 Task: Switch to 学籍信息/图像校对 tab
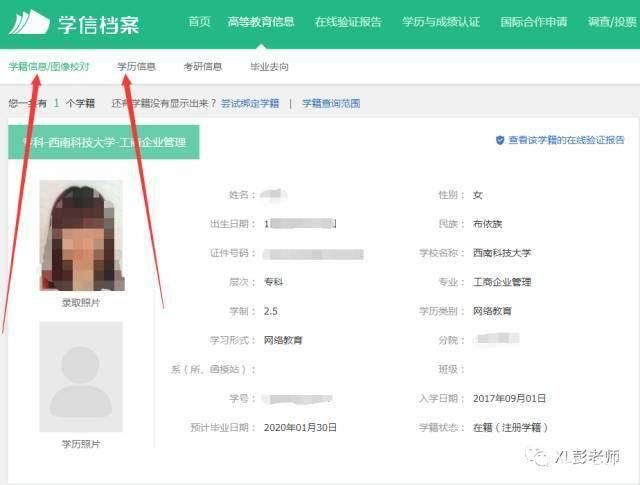[49, 67]
